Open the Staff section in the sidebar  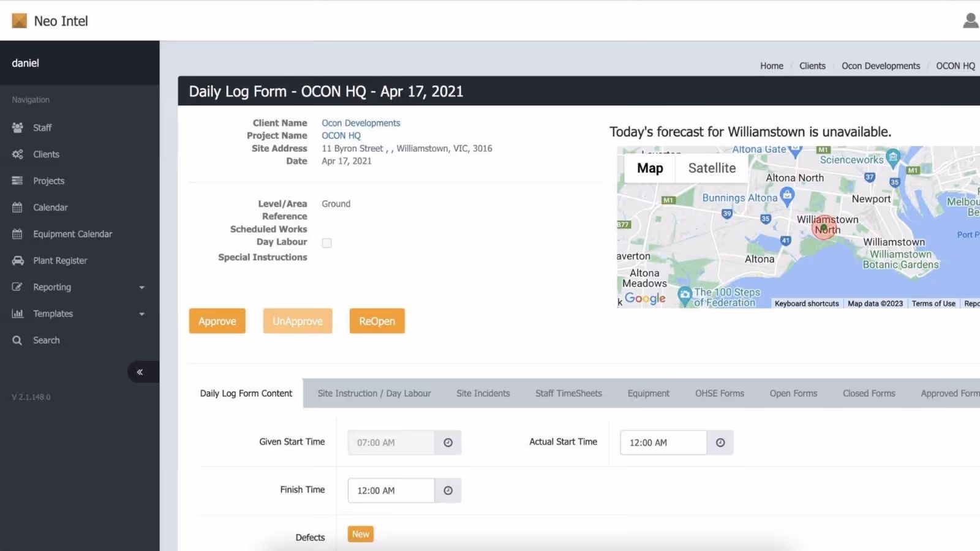coord(42,127)
